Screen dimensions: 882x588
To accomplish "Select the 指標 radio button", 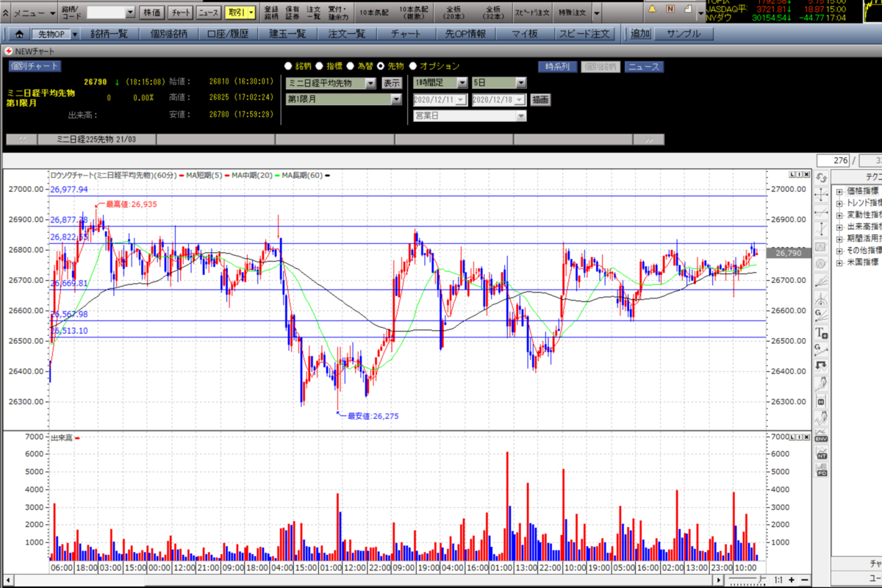I will coord(320,66).
